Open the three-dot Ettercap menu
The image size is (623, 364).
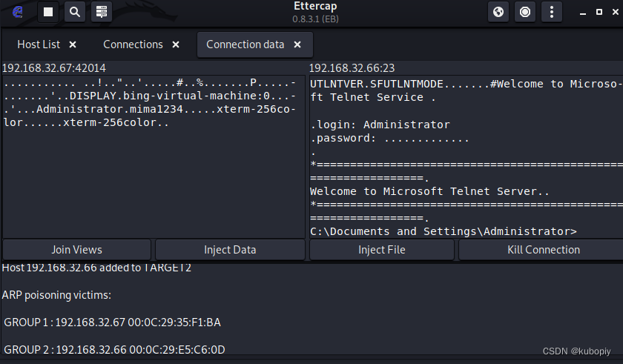pyautogui.click(x=552, y=12)
